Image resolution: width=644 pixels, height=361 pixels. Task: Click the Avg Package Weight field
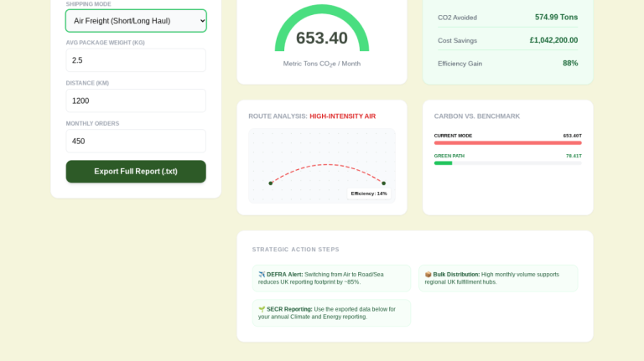tap(136, 60)
